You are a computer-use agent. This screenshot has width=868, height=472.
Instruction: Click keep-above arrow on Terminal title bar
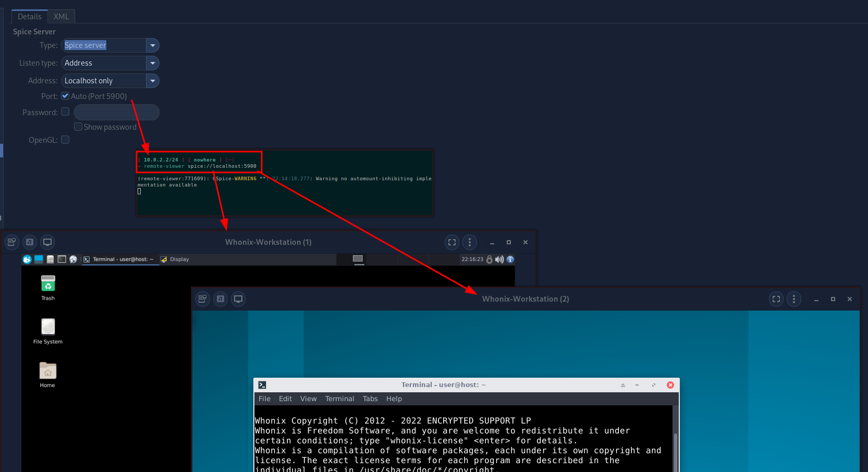(x=622, y=385)
